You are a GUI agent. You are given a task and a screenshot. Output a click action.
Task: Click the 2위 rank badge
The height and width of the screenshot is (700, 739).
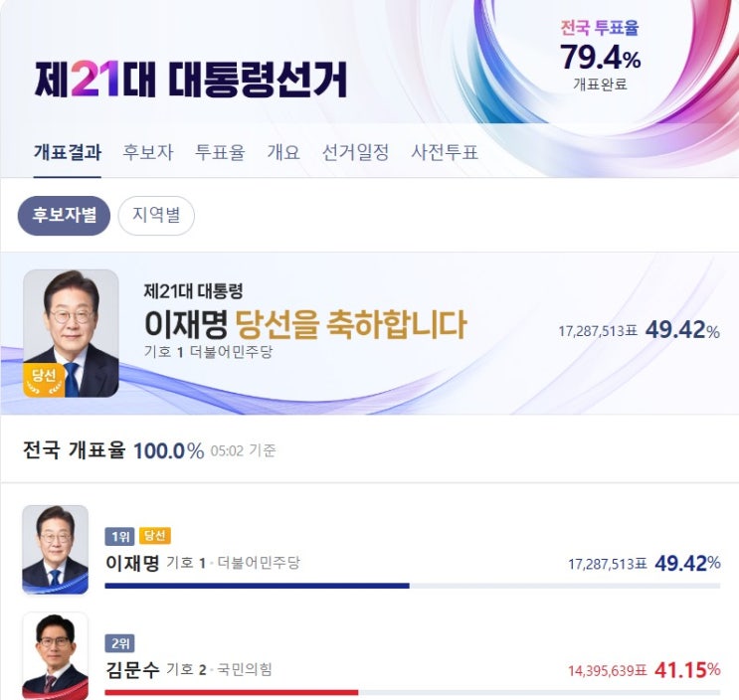(x=119, y=642)
